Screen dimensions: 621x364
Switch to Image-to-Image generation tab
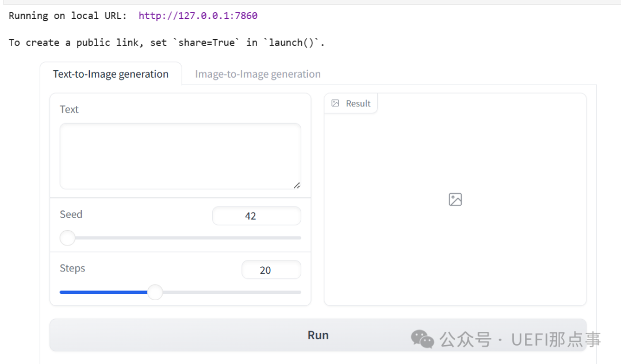point(258,74)
